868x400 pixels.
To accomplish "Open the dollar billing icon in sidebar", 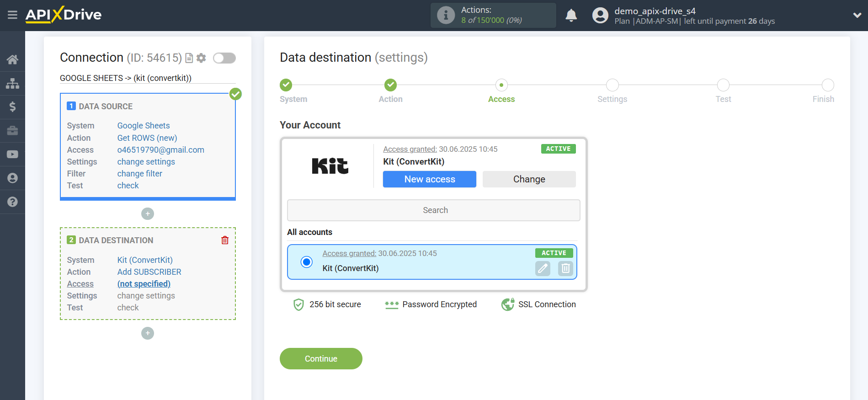I will click(12, 107).
